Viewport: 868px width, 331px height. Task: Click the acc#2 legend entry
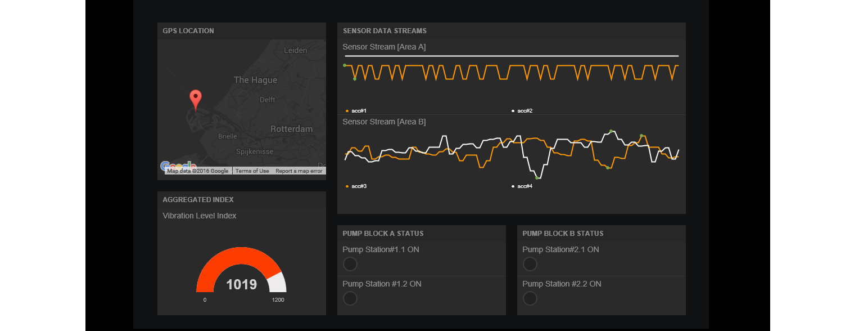tap(522, 111)
